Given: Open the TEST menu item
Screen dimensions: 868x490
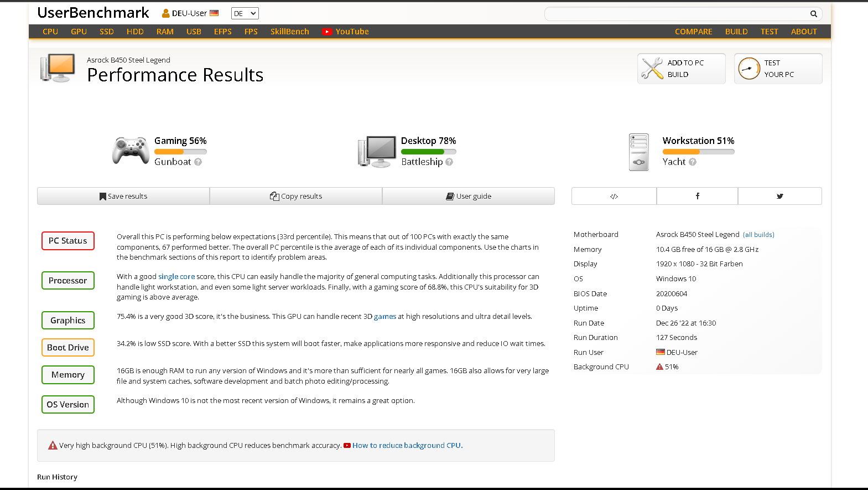Looking at the screenshot, I should pyautogui.click(x=769, y=32).
